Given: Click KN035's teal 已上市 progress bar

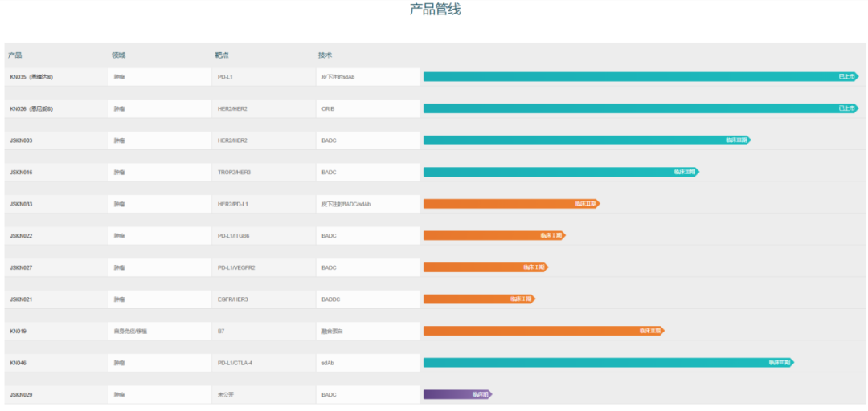Looking at the screenshot, I should [641, 77].
